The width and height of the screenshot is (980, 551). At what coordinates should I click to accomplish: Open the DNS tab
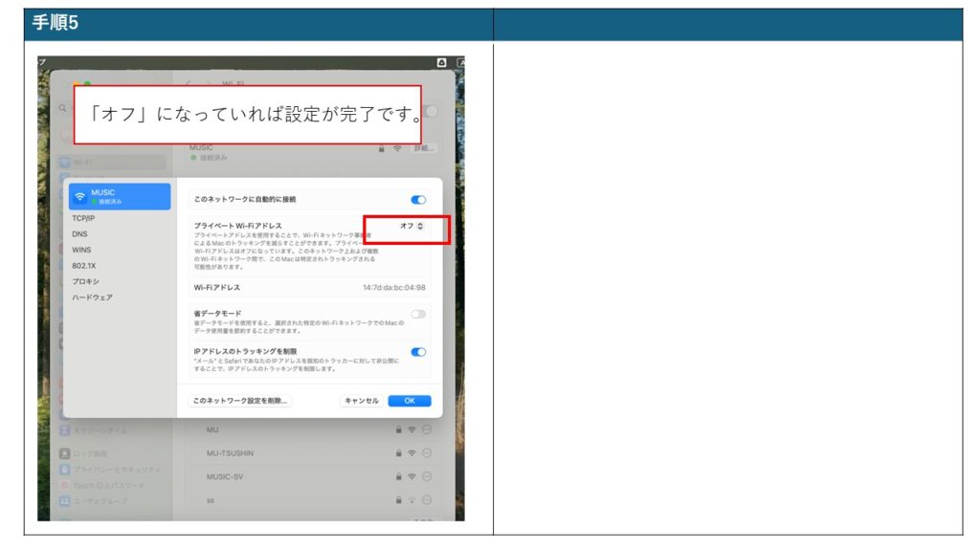(79, 233)
